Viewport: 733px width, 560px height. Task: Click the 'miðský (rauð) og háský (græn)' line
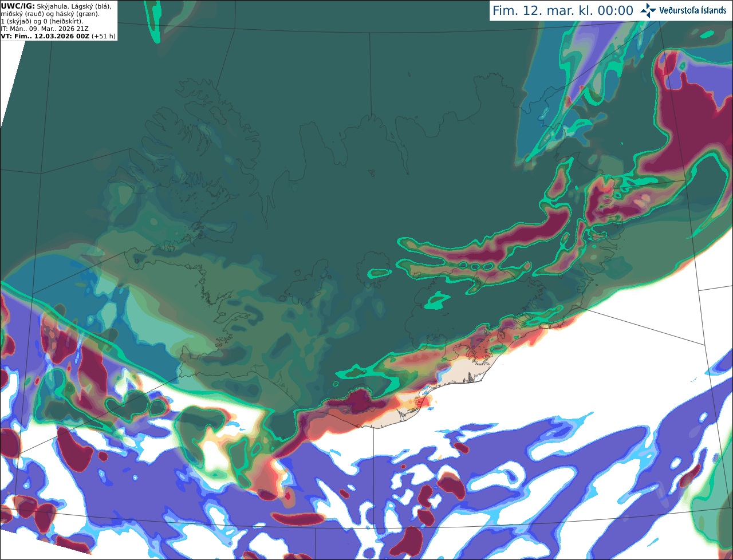(x=50, y=13)
